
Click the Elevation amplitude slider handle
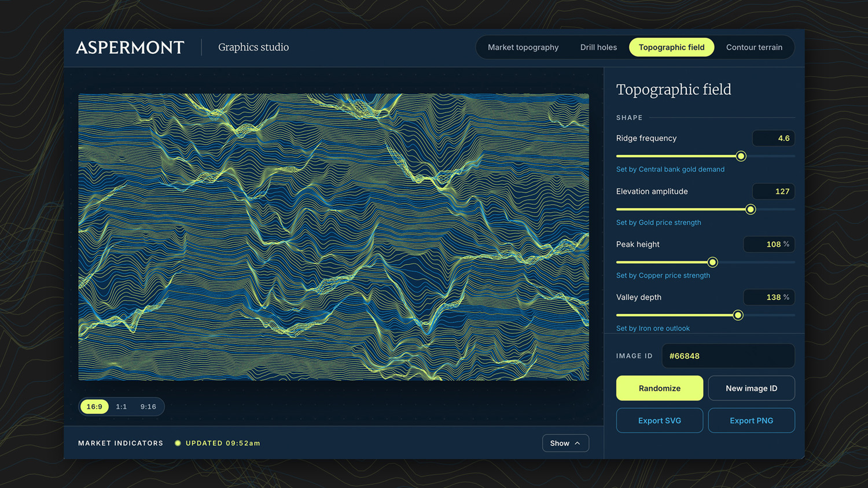tap(751, 209)
